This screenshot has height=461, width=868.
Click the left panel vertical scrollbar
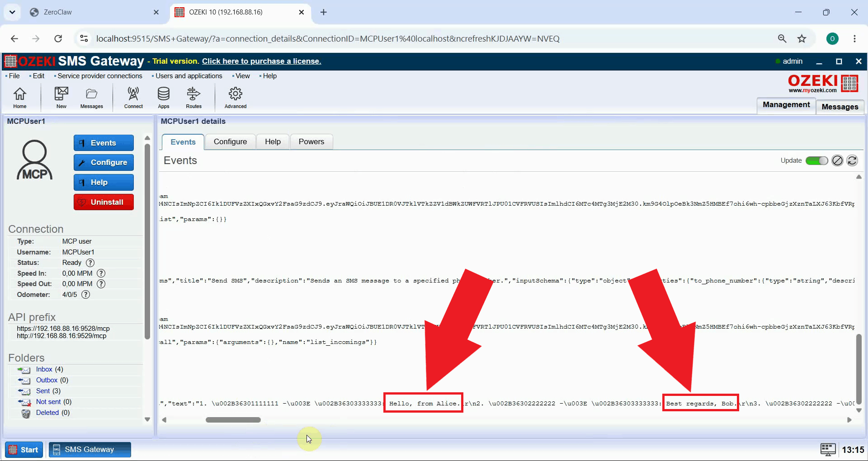[147, 242]
